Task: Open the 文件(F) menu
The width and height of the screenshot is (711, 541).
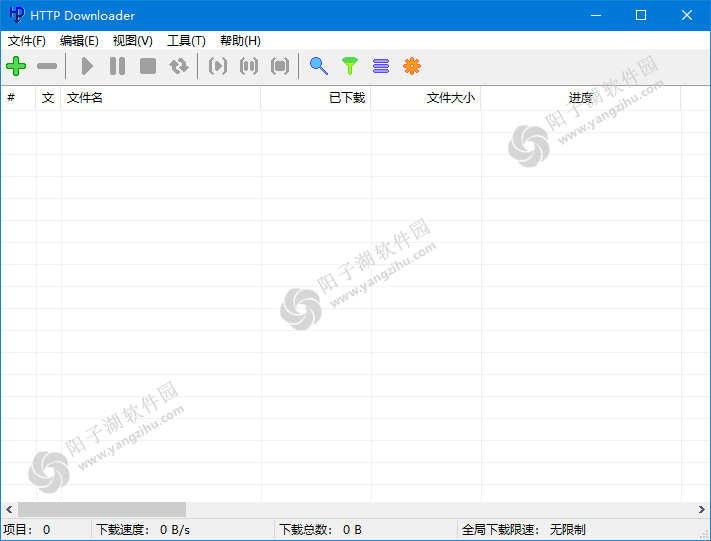Action: [x=27, y=41]
